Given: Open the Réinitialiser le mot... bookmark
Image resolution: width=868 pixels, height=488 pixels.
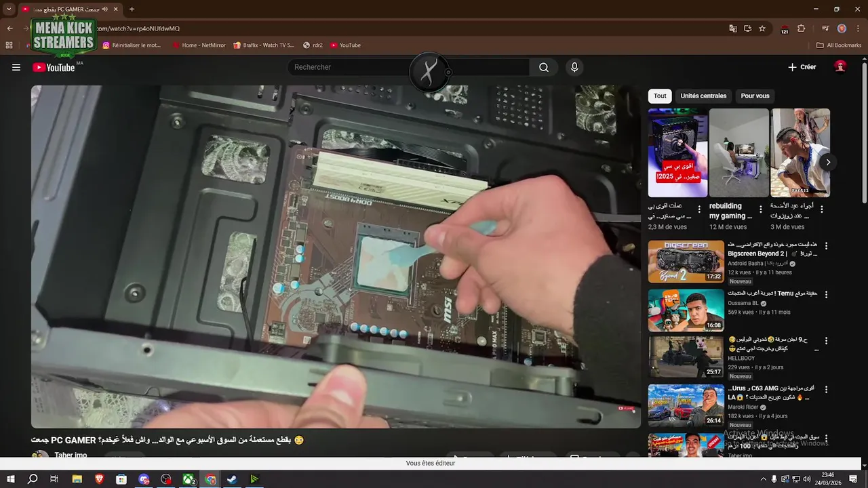Looking at the screenshot, I should click(132, 45).
